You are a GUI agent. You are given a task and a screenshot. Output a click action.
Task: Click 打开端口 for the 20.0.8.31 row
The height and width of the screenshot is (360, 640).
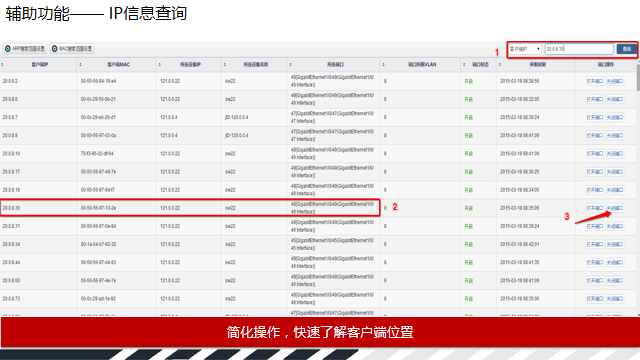[x=594, y=226]
